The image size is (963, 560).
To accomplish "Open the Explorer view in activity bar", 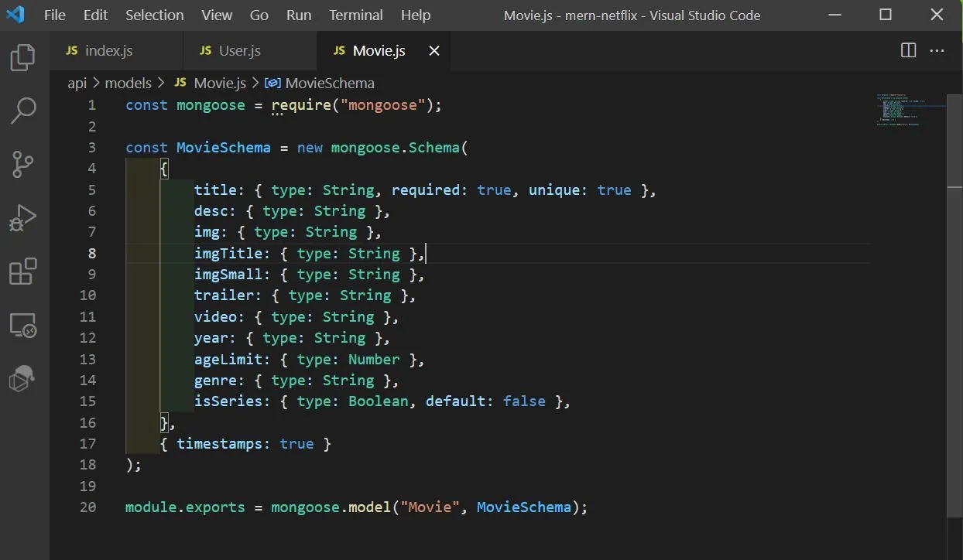I will [x=23, y=59].
